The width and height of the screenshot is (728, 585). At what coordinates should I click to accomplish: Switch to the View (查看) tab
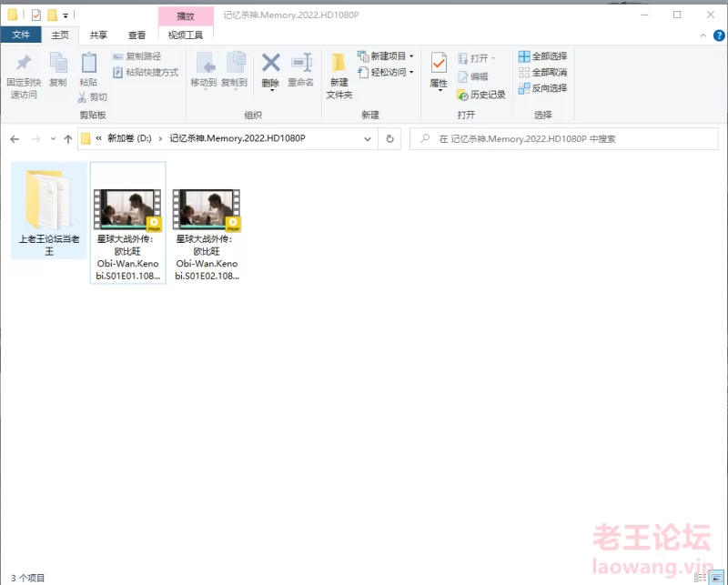click(137, 35)
